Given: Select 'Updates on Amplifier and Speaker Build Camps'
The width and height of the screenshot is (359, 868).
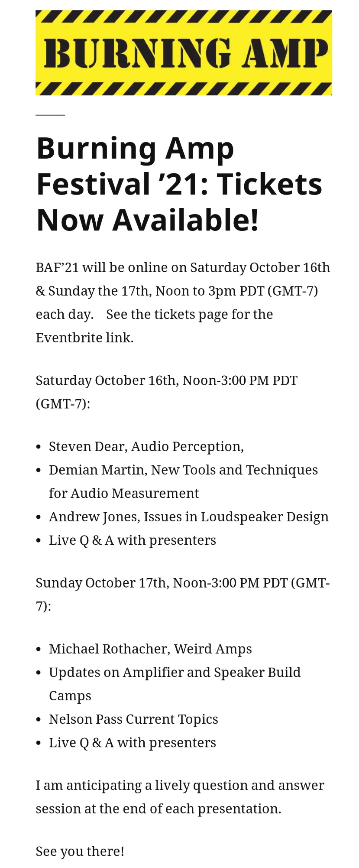Looking at the screenshot, I should click(x=175, y=684).
